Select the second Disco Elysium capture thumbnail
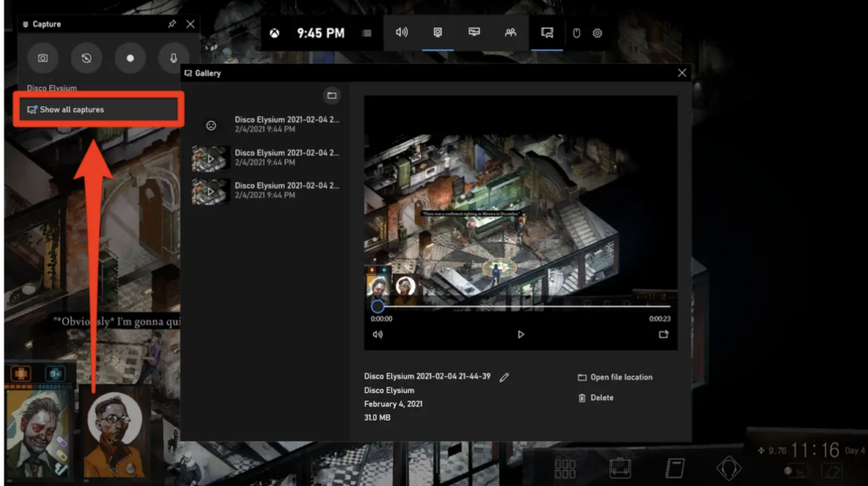The height and width of the screenshot is (486, 868). point(210,158)
